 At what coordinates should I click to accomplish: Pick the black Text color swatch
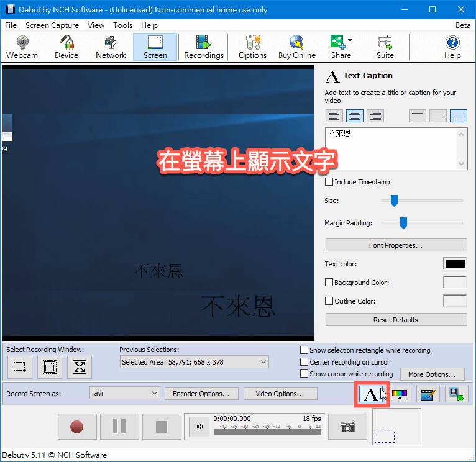[455, 264]
